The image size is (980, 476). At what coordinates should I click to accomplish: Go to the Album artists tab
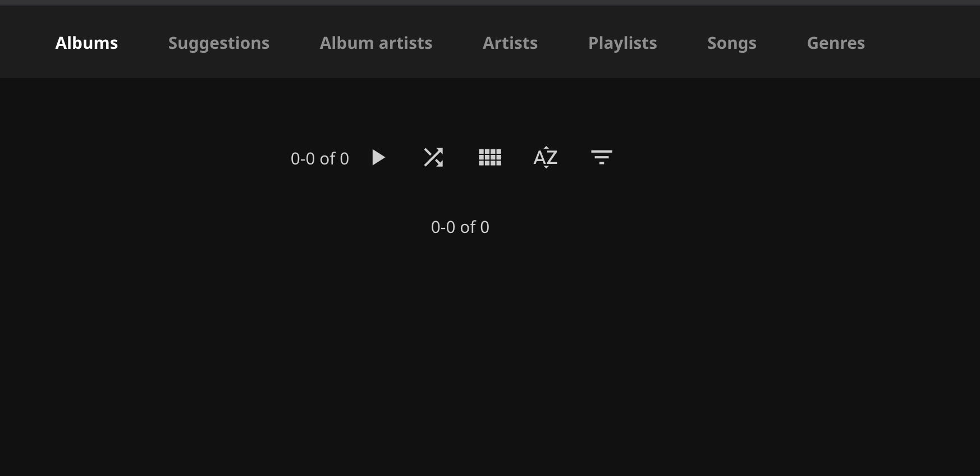pyautogui.click(x=376, y=43)
